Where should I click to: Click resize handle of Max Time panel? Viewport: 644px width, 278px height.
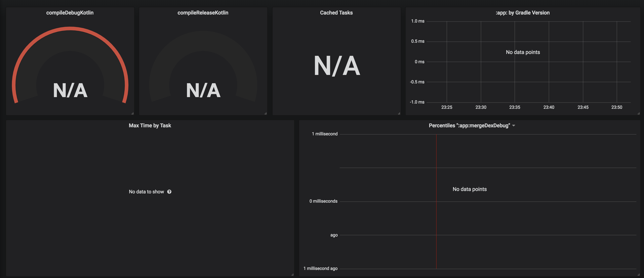coord(292,275)
